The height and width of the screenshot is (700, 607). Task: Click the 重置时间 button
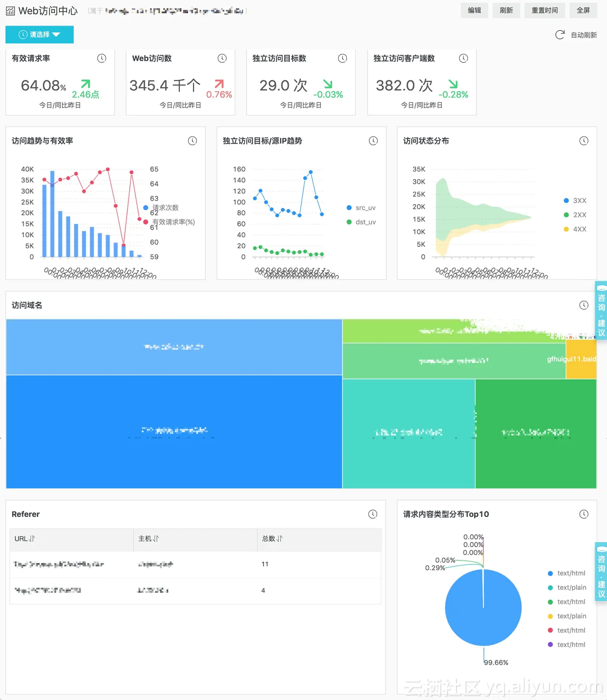coord(545,10)
